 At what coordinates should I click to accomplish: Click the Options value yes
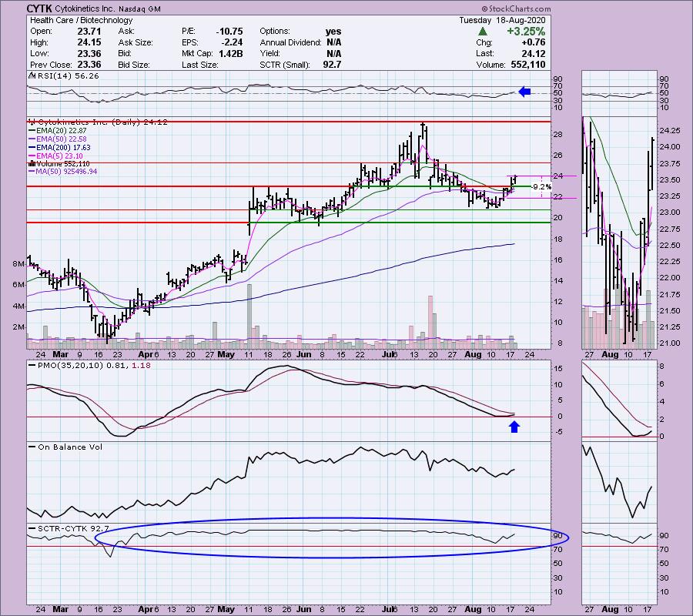tap(333, 32)
